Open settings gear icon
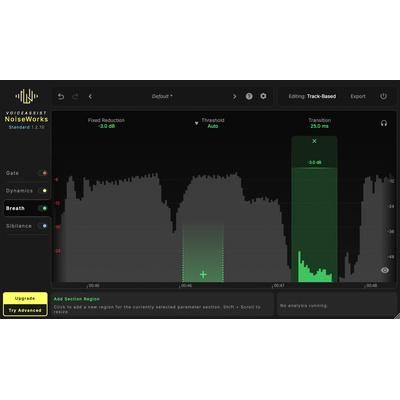400x400 pixels. tap(263, 96)
